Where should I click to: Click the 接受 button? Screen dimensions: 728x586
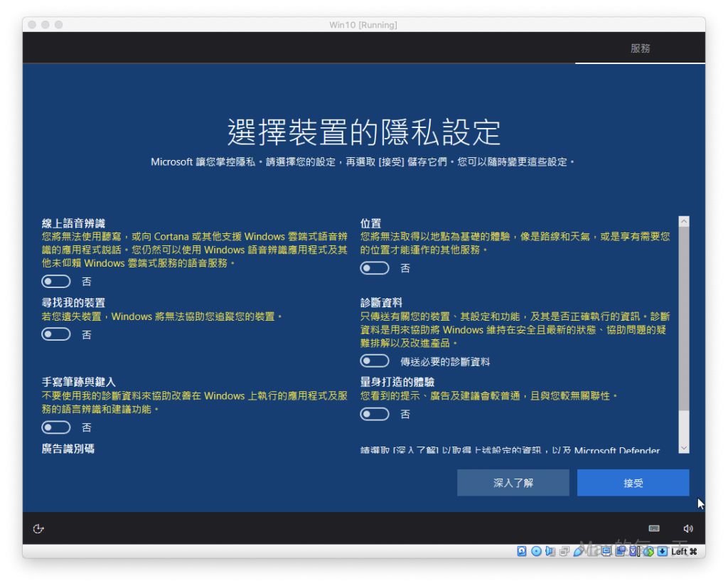point(633,483)
